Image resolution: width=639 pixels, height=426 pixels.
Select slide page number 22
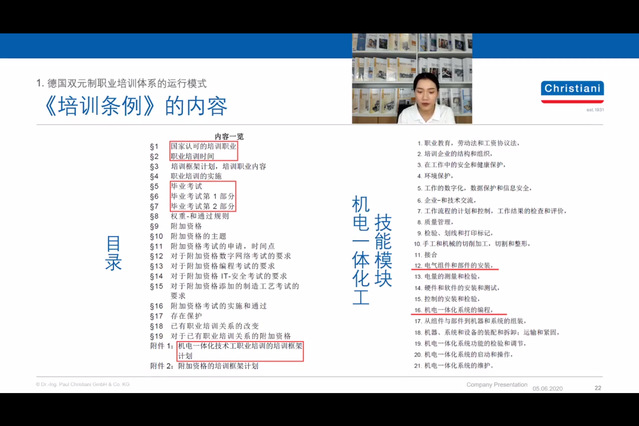(x=598, y=388)
